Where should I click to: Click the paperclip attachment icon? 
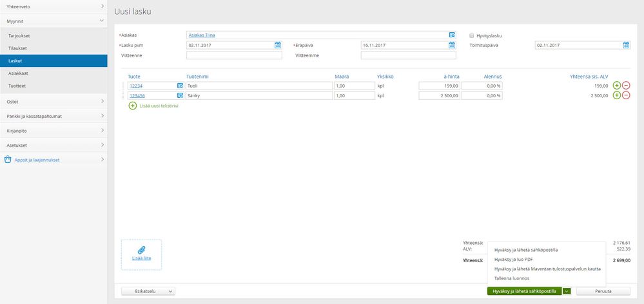point(141,249)
